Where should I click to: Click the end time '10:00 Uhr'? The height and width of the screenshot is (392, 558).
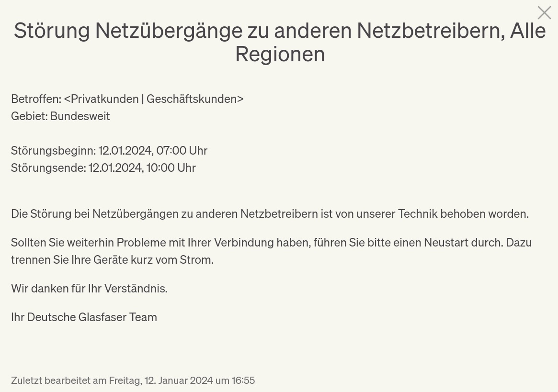click(x=171, y=168)
